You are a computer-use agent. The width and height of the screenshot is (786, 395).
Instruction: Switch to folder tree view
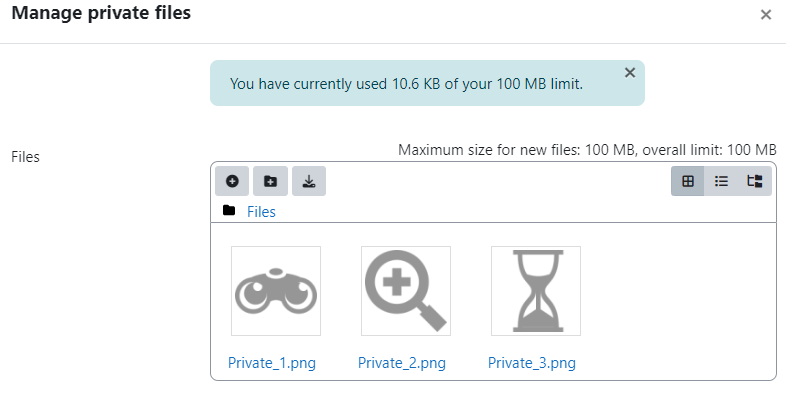[x=754, y=181]
